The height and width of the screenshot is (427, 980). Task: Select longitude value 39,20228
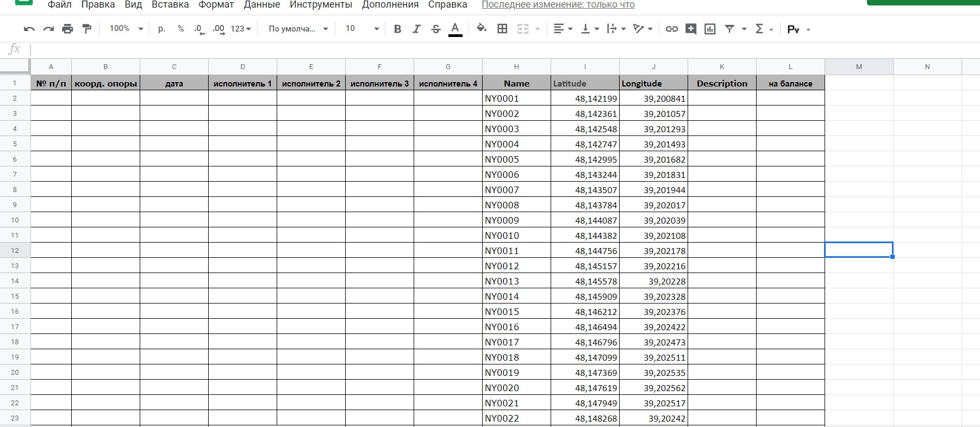coord(653,281)
